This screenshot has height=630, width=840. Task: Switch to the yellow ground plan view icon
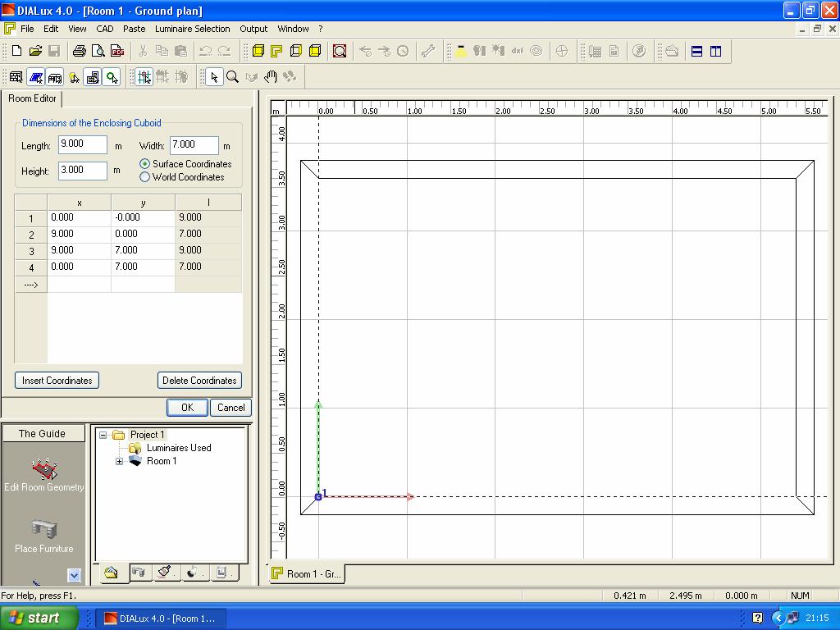click(276, 51)
